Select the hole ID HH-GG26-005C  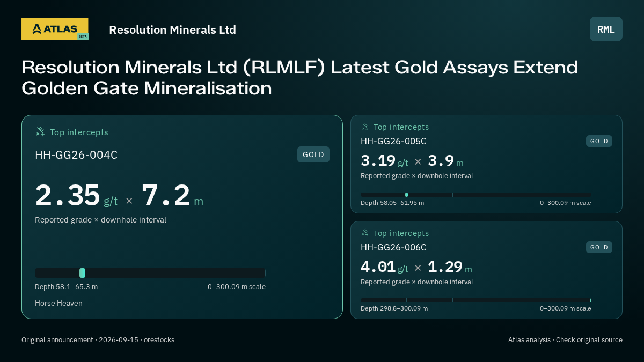pos(393,141)
